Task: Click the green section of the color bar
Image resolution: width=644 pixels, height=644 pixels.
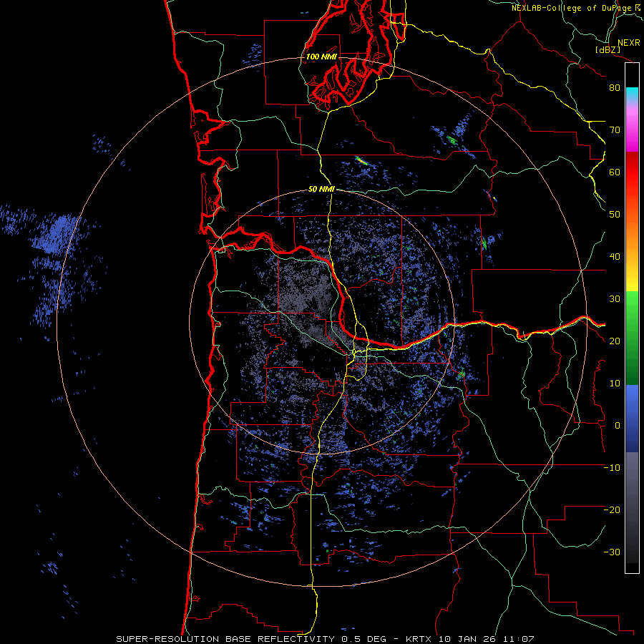Action: coord(632,338)
